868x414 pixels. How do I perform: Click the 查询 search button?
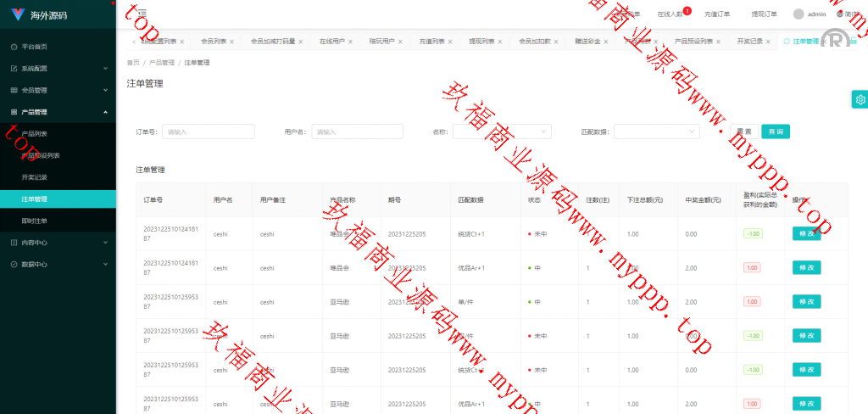pyautogui.click(x=775, y=131)
